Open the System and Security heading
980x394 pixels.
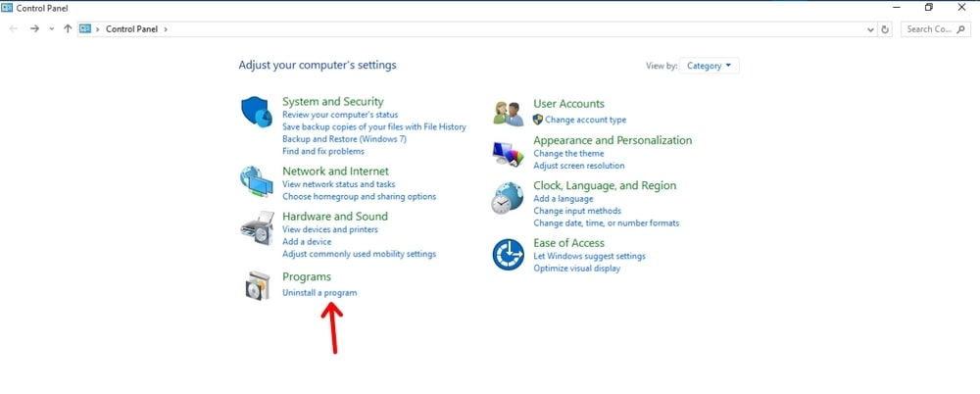333,101
